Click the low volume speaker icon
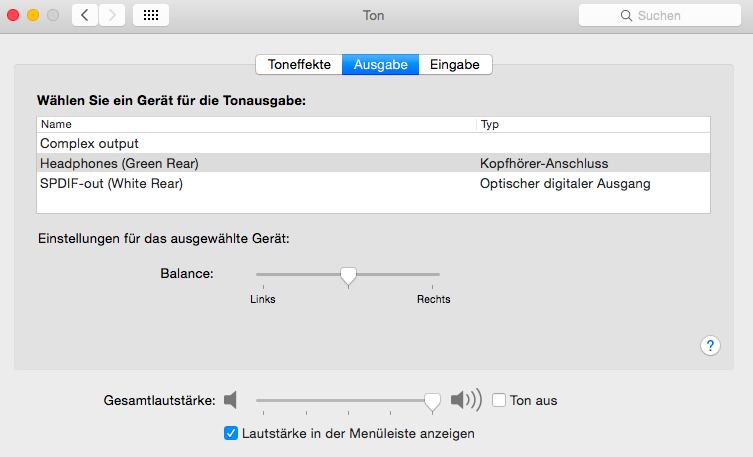Image resolution: width=753 pixels, height=457 pixels. (x=231, y=400)
